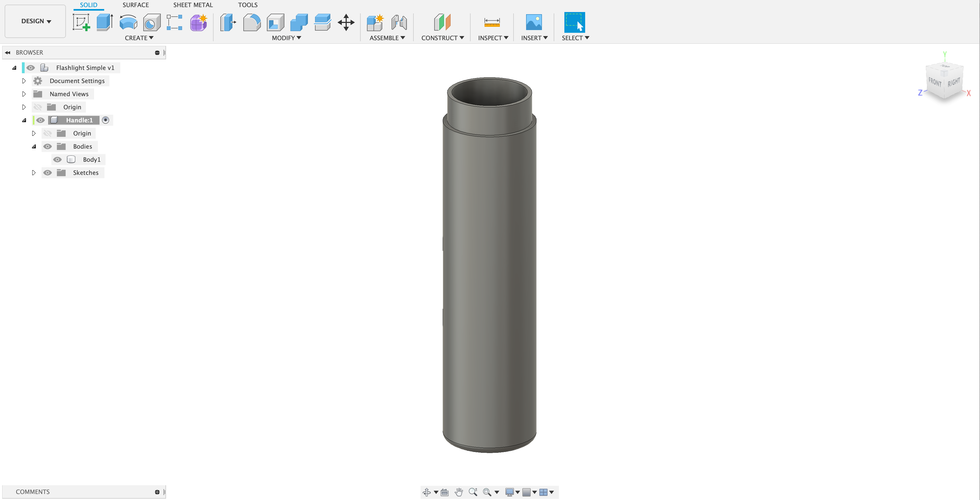Select the Create Form purple icon
980x500 pixels.
(199, 22)
